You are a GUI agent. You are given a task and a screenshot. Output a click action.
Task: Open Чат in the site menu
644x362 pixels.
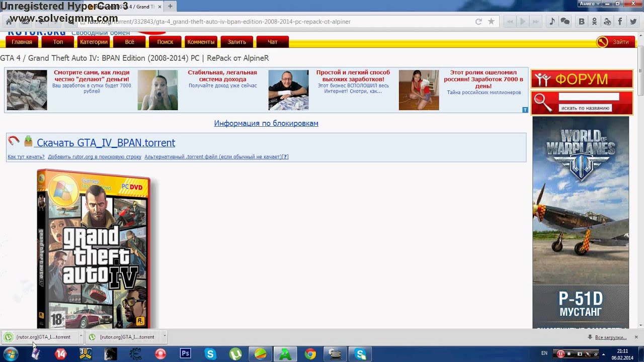click(273, 42)
